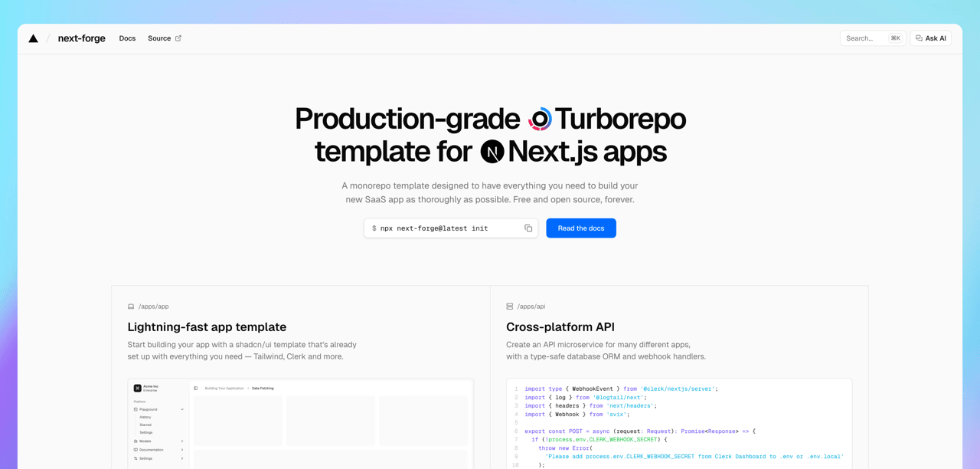Click the Vercel triangle logo
The height and width of the screenshot is (469, 980).
tap(33, 38)
